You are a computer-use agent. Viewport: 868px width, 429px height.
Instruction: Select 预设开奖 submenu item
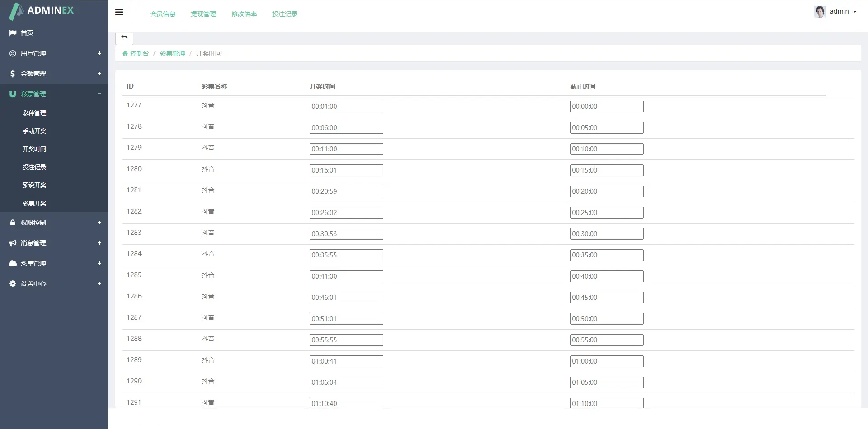click(34, 185)
